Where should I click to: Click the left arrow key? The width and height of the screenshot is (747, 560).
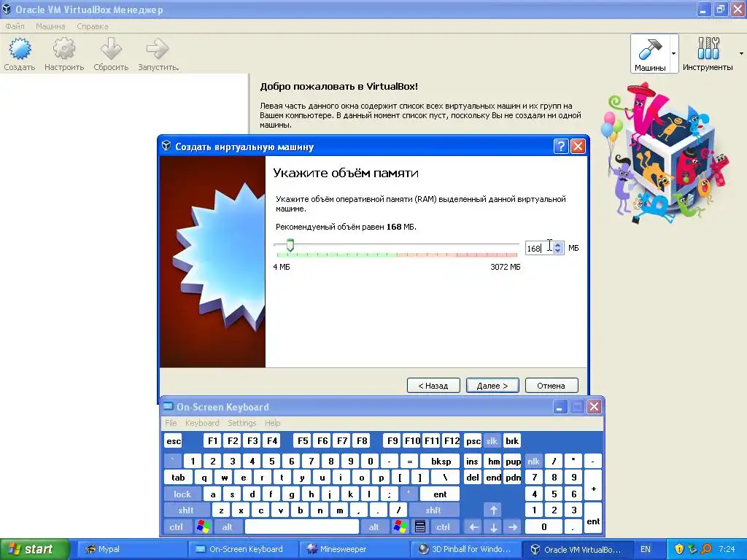(473, 527)
